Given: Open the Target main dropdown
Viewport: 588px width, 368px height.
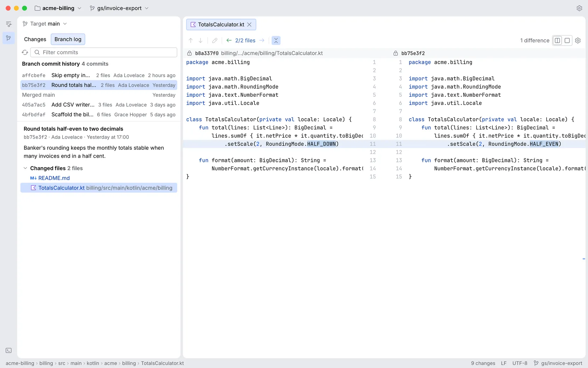Looking at the screenshot, I should point(45,24).
